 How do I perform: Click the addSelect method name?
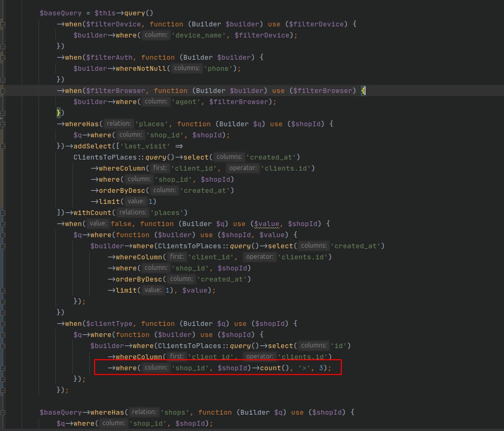(92, 146)
